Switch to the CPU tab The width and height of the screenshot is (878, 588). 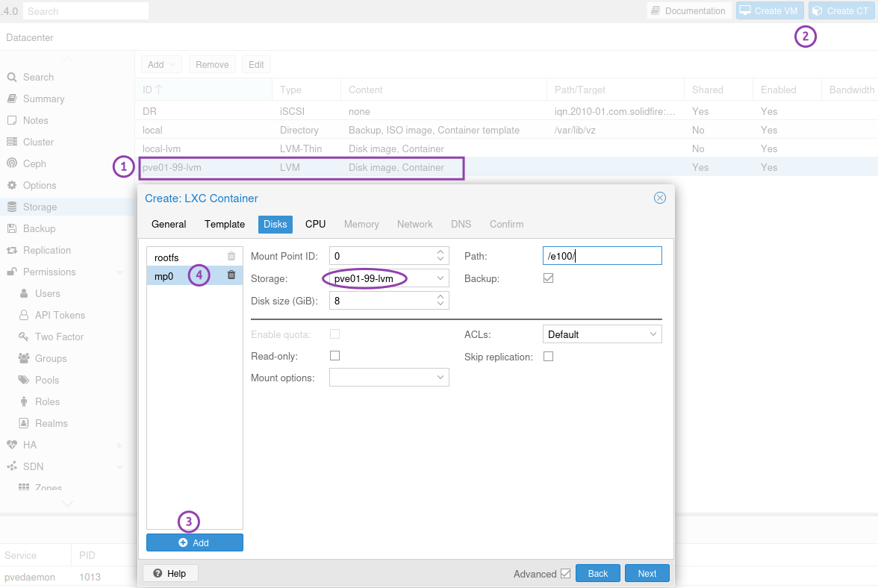(315, 224)
